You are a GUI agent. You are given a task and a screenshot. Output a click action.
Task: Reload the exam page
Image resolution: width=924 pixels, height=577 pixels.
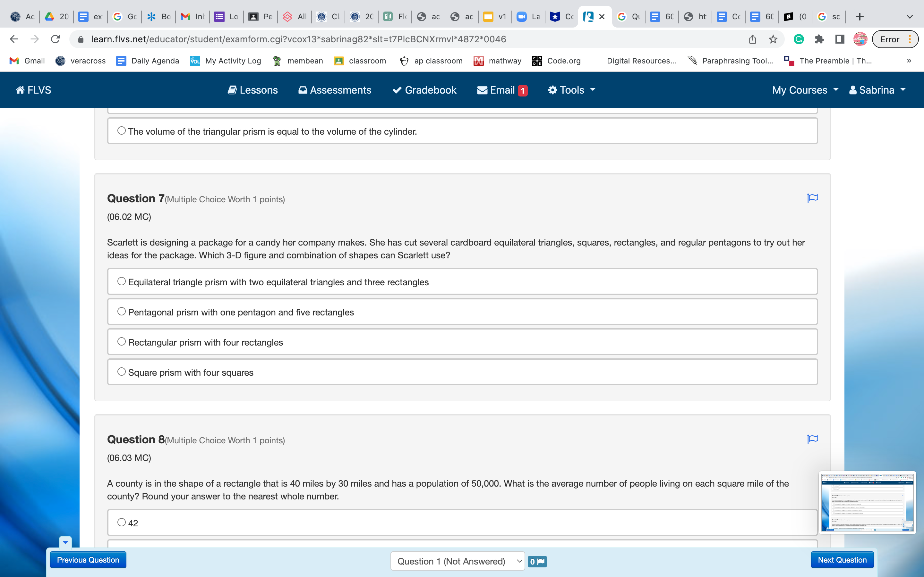tap(56, 39)
